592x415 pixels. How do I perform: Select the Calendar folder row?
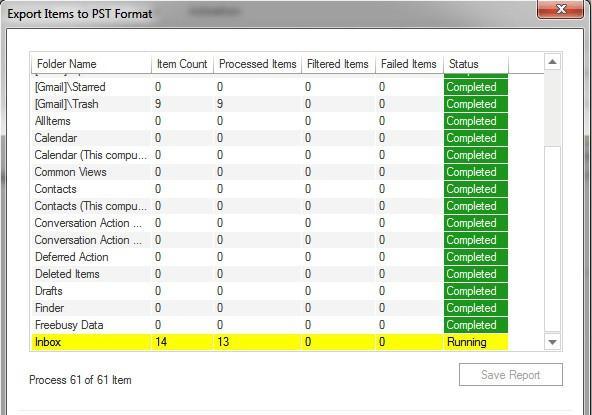coord(270,138)
